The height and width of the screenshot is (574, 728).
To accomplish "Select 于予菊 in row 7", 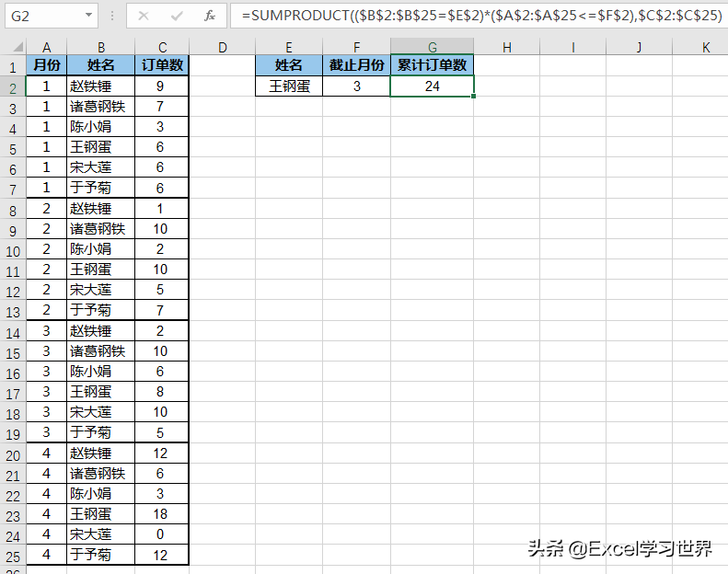I will click(100, 188).
